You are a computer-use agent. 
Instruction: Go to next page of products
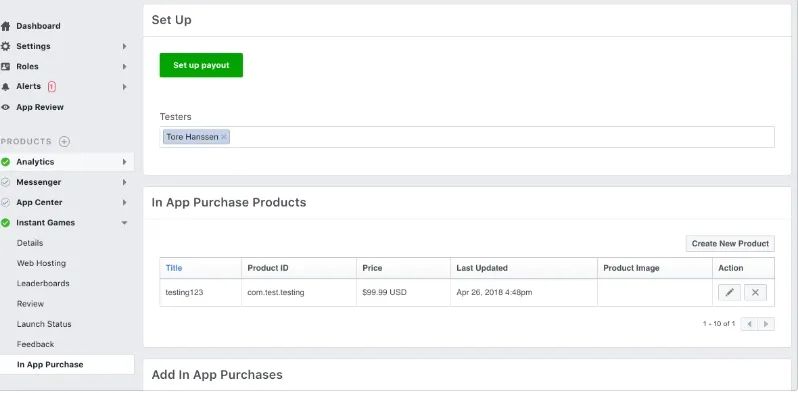click(766, 324)
